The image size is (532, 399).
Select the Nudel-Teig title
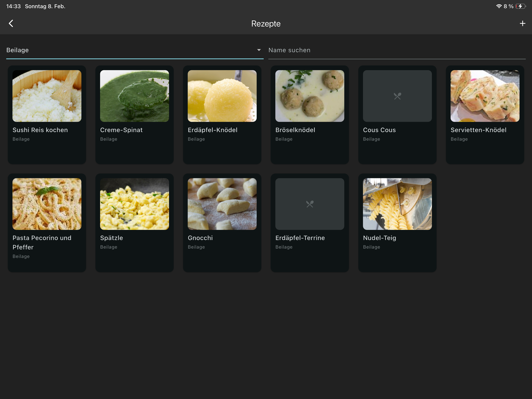[380, 238]
